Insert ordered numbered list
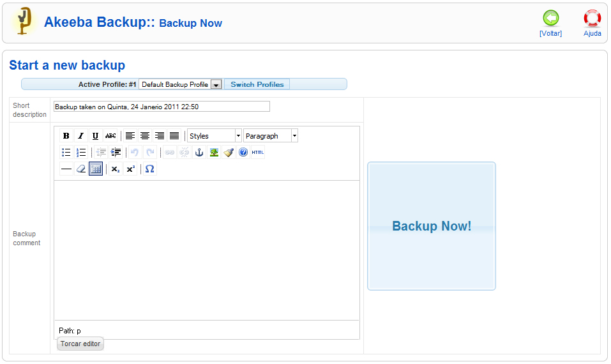The image size is (611, 364). [x=80, y=153]
